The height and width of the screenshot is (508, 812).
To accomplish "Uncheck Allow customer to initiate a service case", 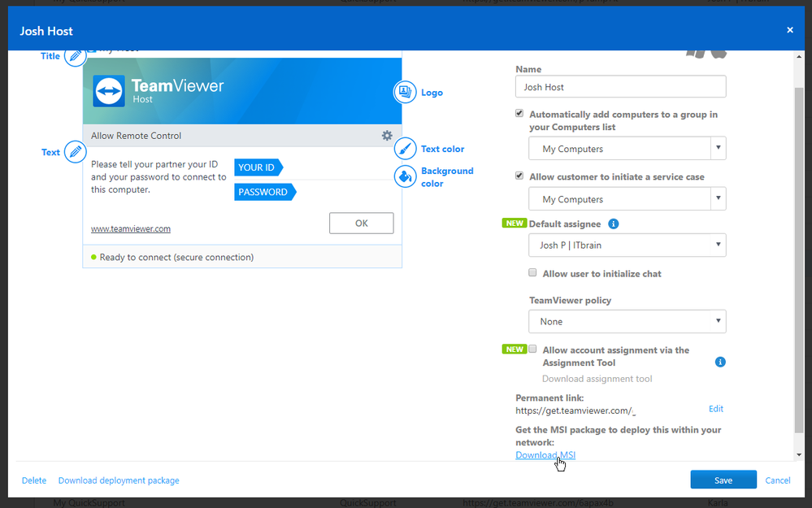I will (x=519, y=176).
